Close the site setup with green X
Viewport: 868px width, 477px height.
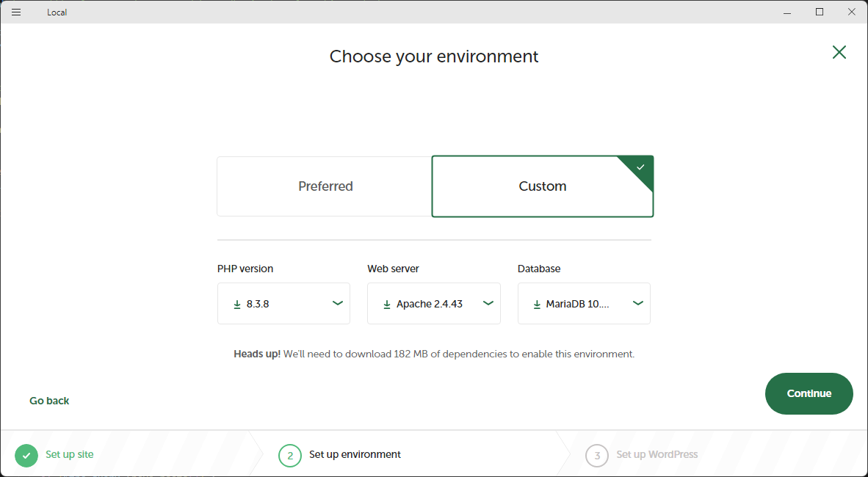point(839,52)
